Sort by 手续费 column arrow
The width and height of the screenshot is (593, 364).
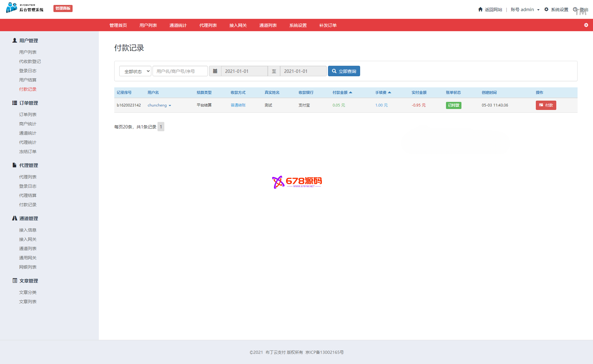coord(389,92)
